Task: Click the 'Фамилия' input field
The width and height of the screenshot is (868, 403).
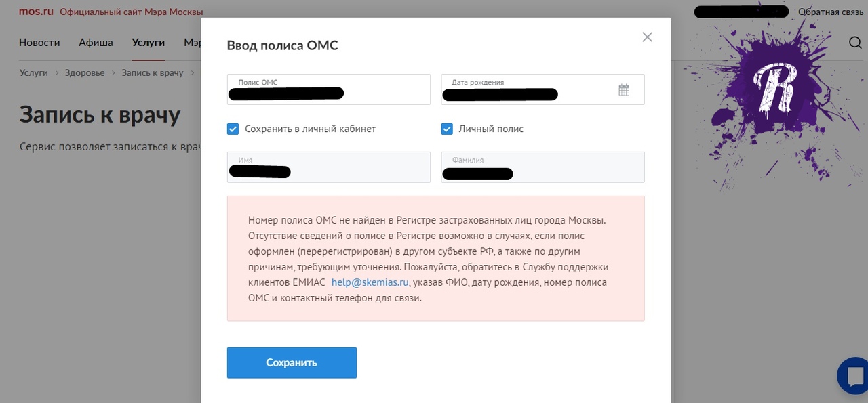Action: [x=542, y=167]
